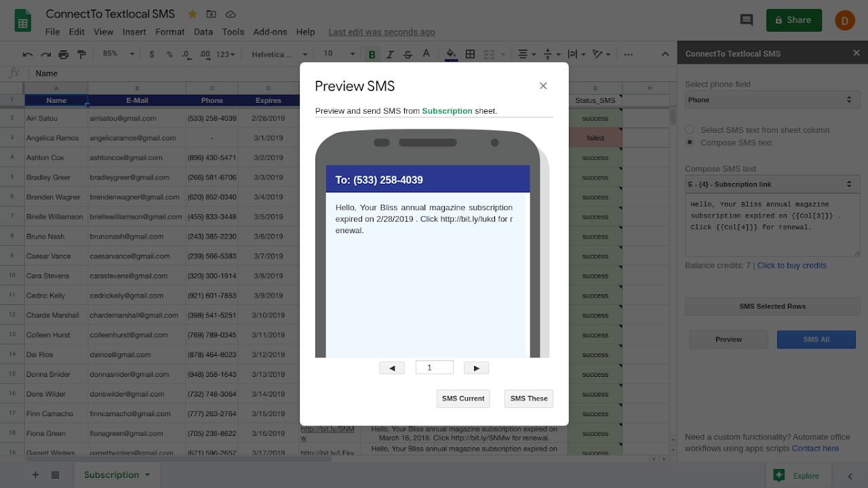Show more toolbar options
Screen dimensions: 868x488
click(x=628, y=54)
